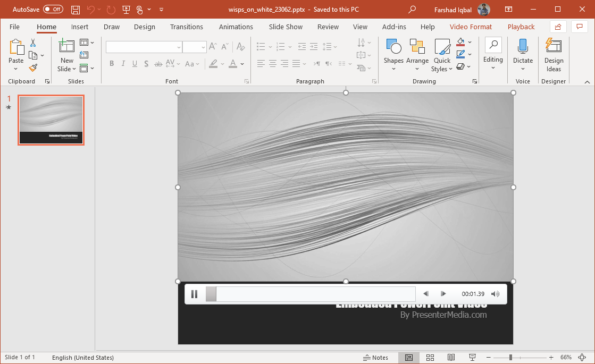Click the Cut scissors icon

click(x=33, y=43)
